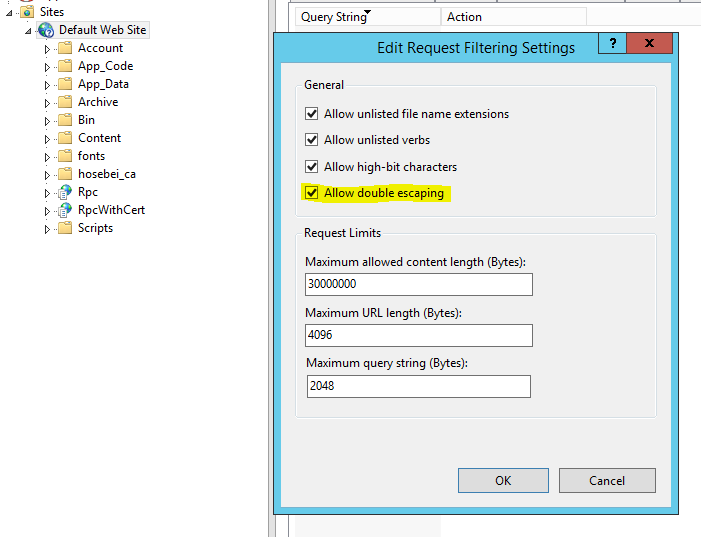This screenshot has width=701, height=537.
Task: Collapse the Default Web Site node
Action: (x=28, y=31)
